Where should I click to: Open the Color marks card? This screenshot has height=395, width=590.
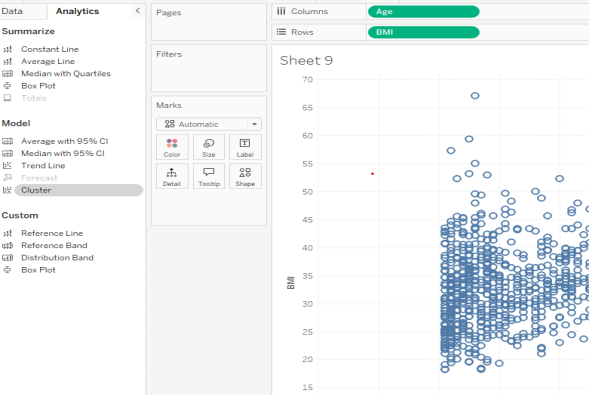coord(172,147)
